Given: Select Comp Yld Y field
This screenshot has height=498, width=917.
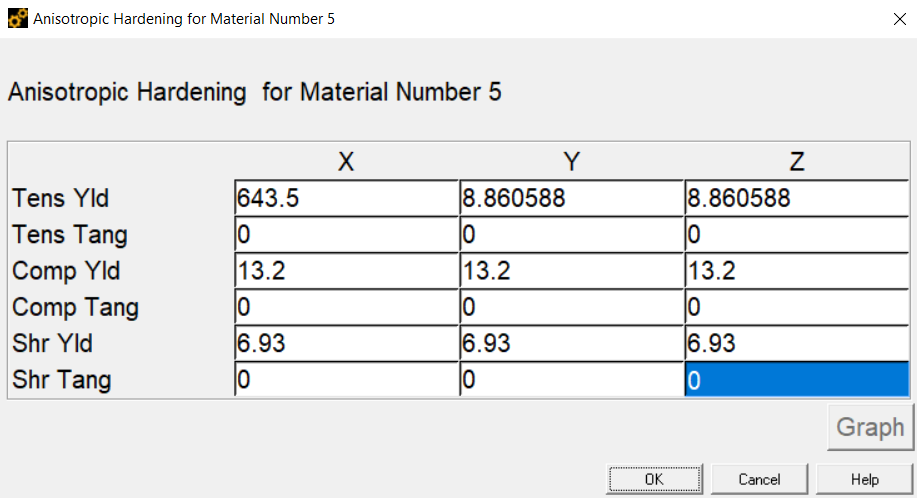Looking at the screenshot, I should tap(572, 271).
